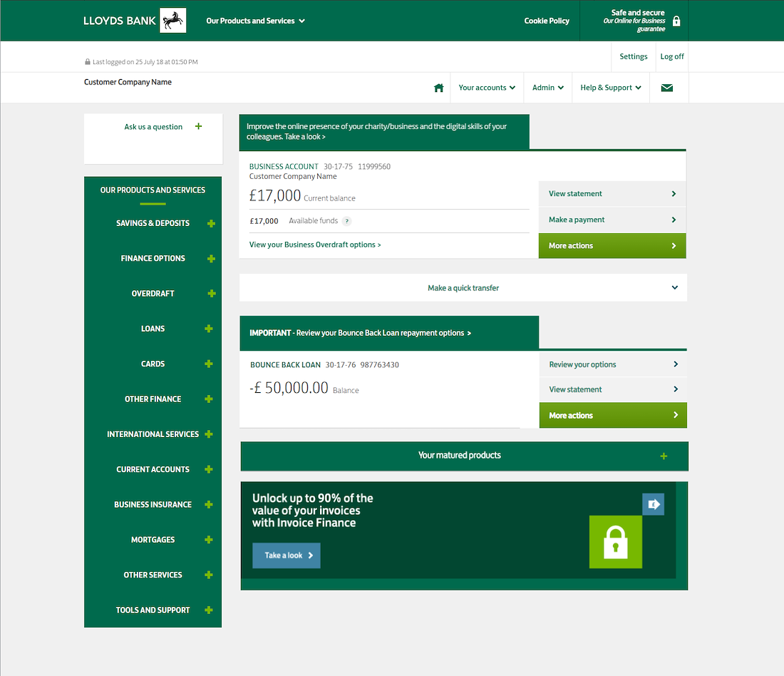The image size is (784, 676).
Task: Select the CARDS sidebar label
Action: (x=153, y=364)
